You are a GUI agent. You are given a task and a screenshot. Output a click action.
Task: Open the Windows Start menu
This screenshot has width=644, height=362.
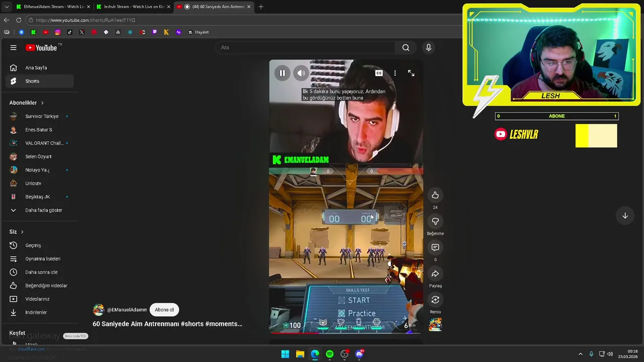click(x=285, y=354)
